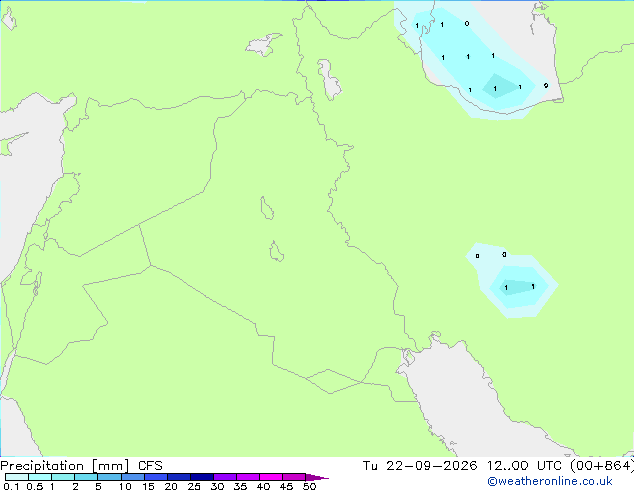The image size is (634, 490).
Task: Click the legend label '25'
Action: [194, 486]
